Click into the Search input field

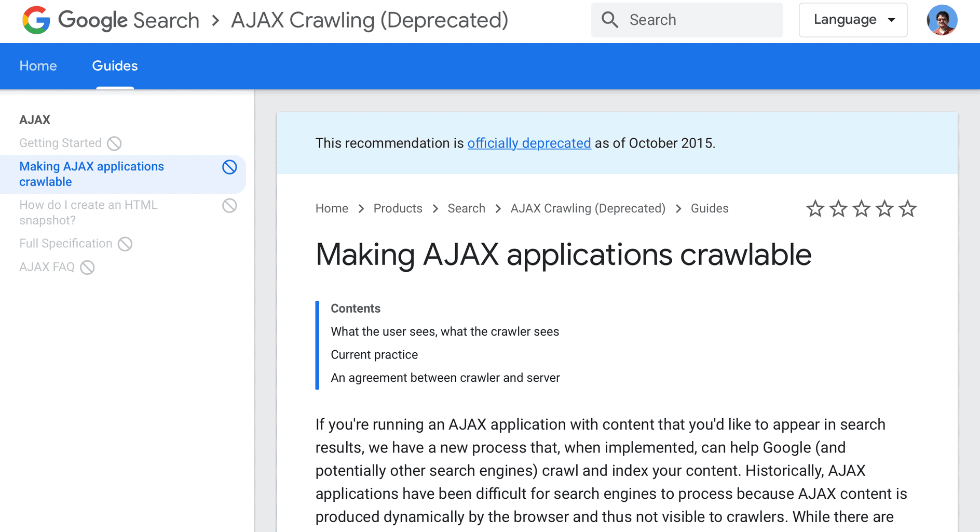pyautogui.click(x=687, y=20)
